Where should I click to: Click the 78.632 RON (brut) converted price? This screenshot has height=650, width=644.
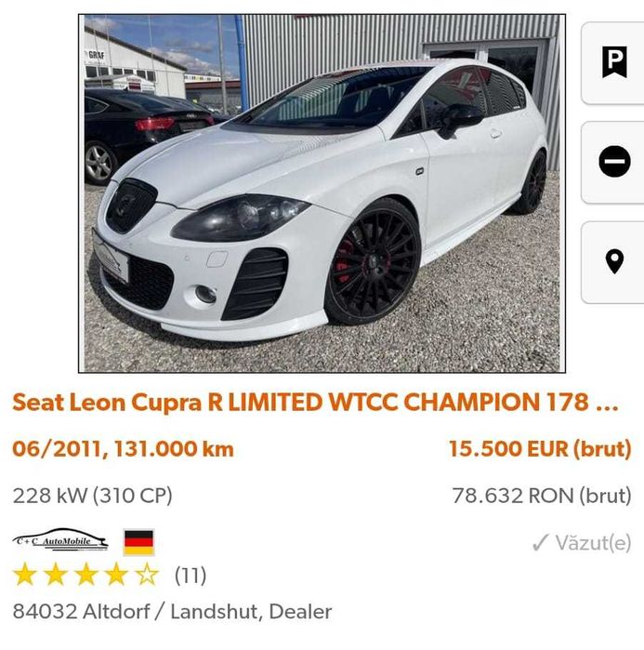542,496
